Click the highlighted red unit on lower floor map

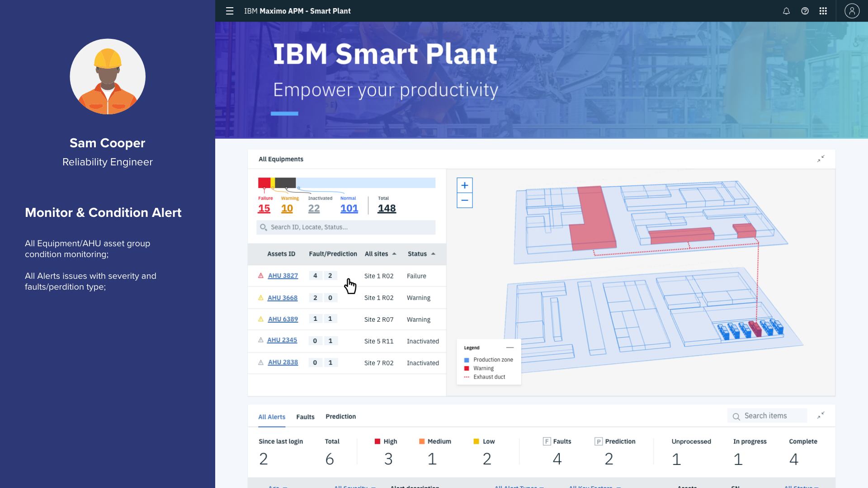tap(755, 328)
